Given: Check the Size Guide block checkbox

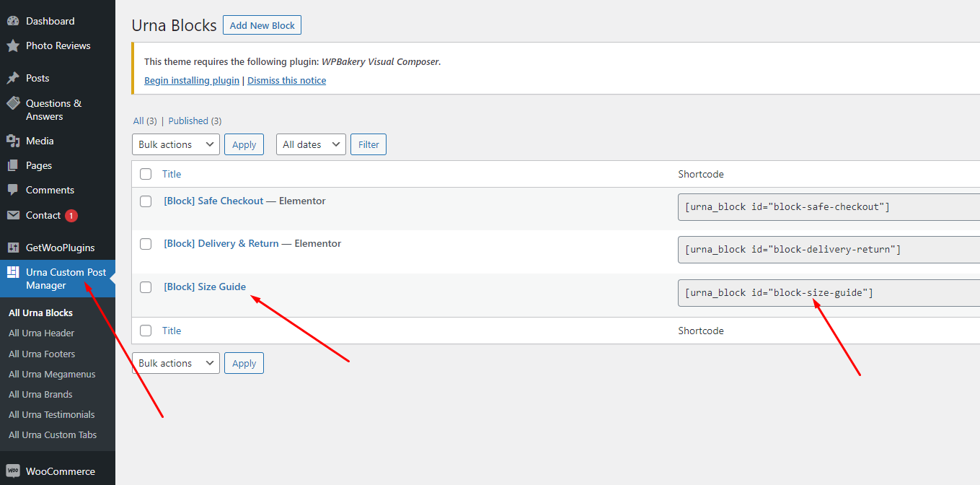Looking at the screenshot, I should pos(146,287).
